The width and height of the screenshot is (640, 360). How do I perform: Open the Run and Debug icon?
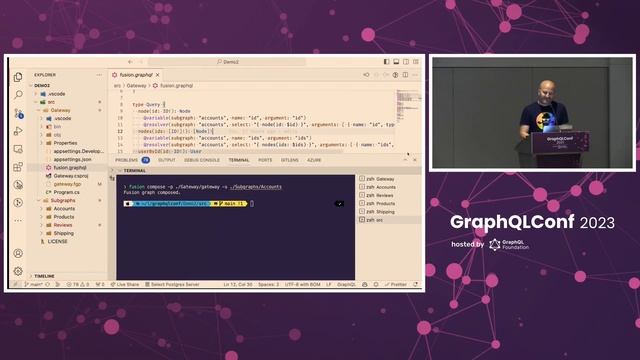[18, 131]
